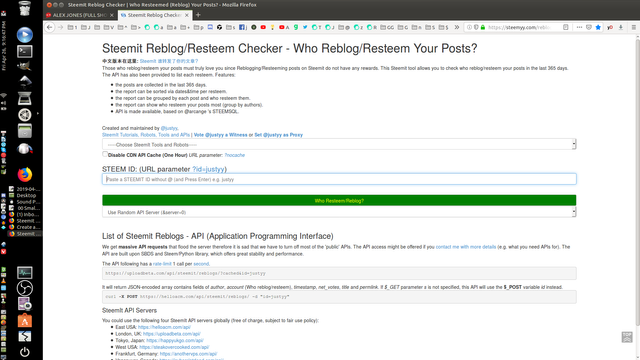Open bookmark folder labeled V

pos(109,27)
